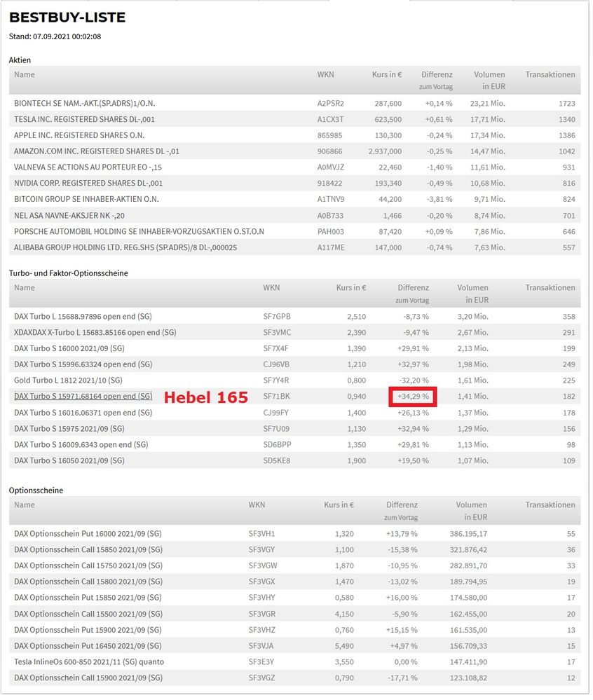This screenshot has height=700, width=593.
Task: Select NVIDIA CORP. REGISTERED SHARES name
Action: tap(88, 184)
